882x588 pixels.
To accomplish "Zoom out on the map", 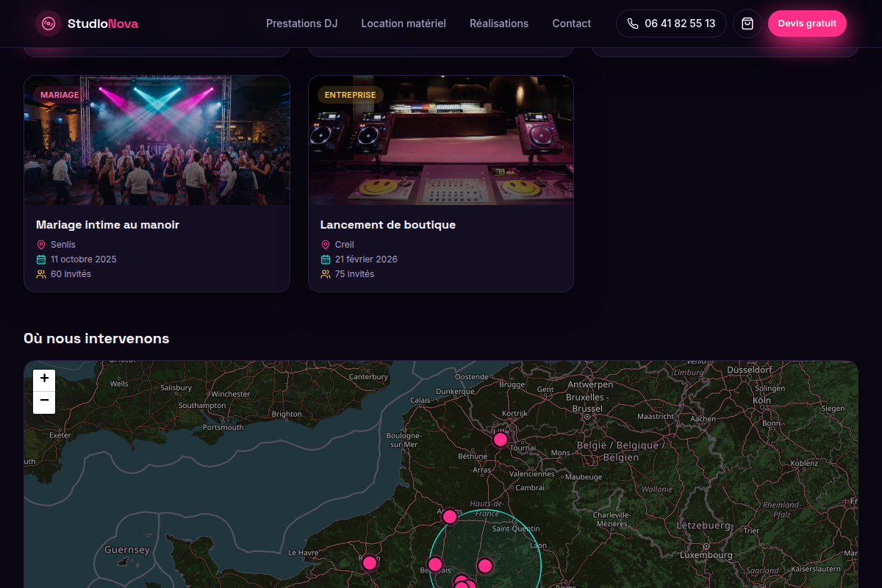I will point(44,402).
